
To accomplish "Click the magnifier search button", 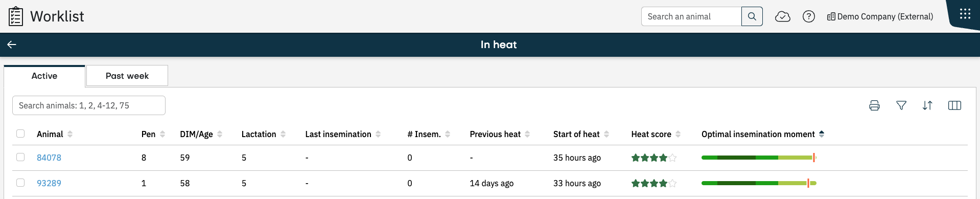I will [x=752, y=16].
